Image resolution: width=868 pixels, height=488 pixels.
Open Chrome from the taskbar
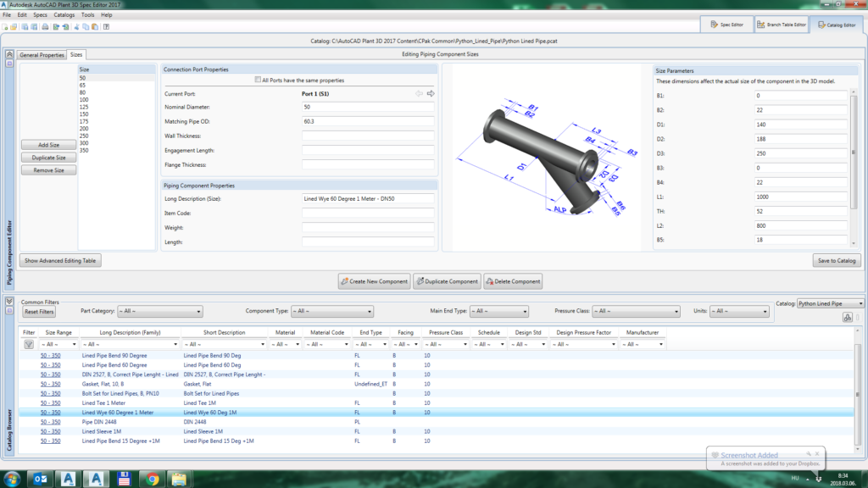[x=153, y=480]
